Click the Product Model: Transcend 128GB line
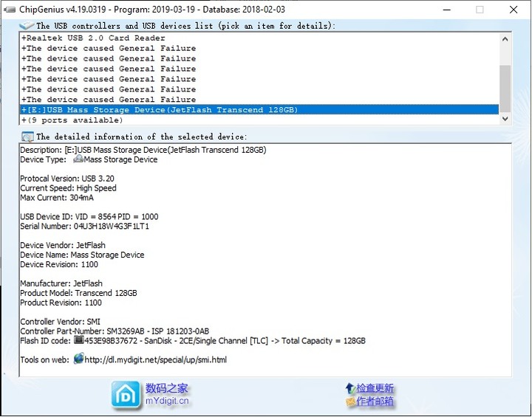532x417 pixels. pyautogui.click(x=78, y=293)
